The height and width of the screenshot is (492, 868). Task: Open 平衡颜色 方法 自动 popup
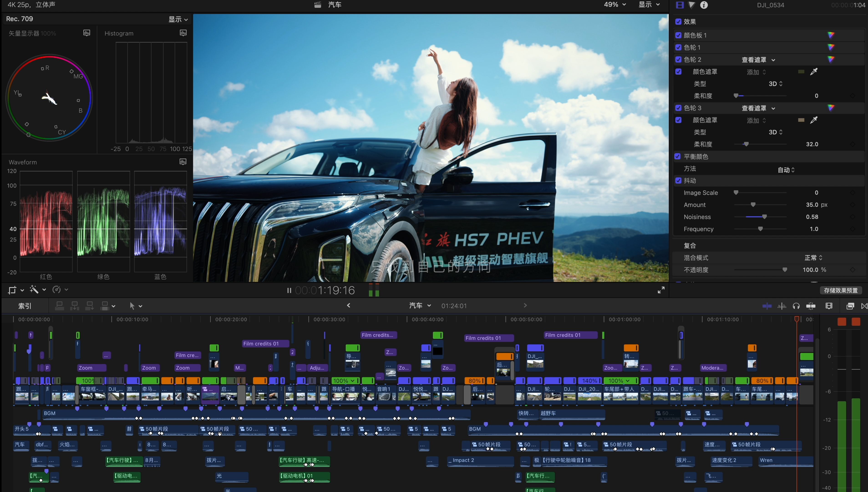pyautogui.click(x=786, y=170)
